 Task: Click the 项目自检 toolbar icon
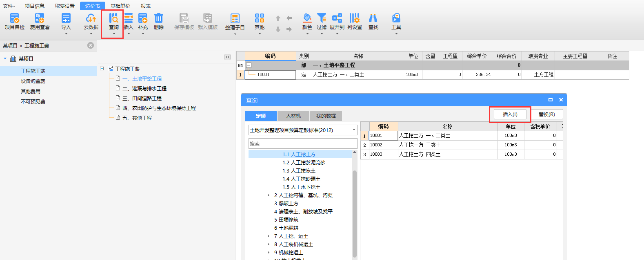pos(15,19)
